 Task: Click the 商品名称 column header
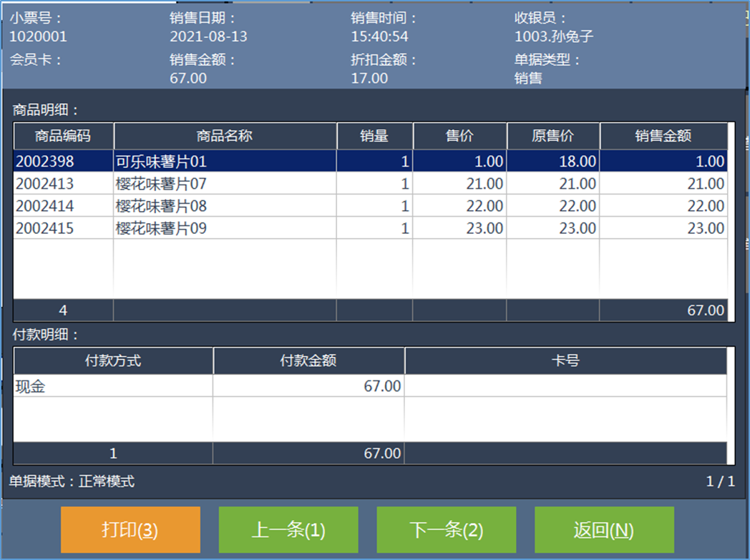[225, 136]
